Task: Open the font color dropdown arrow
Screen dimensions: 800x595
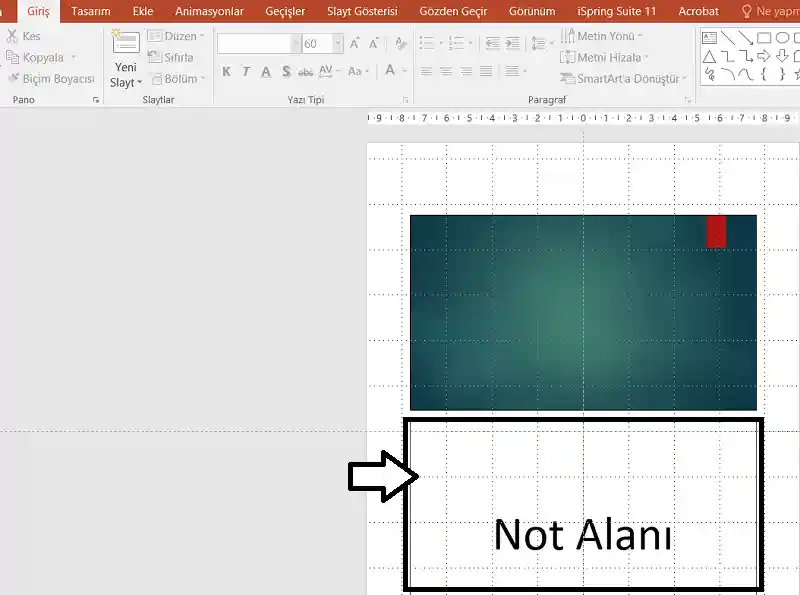Action: click(405, 71)
